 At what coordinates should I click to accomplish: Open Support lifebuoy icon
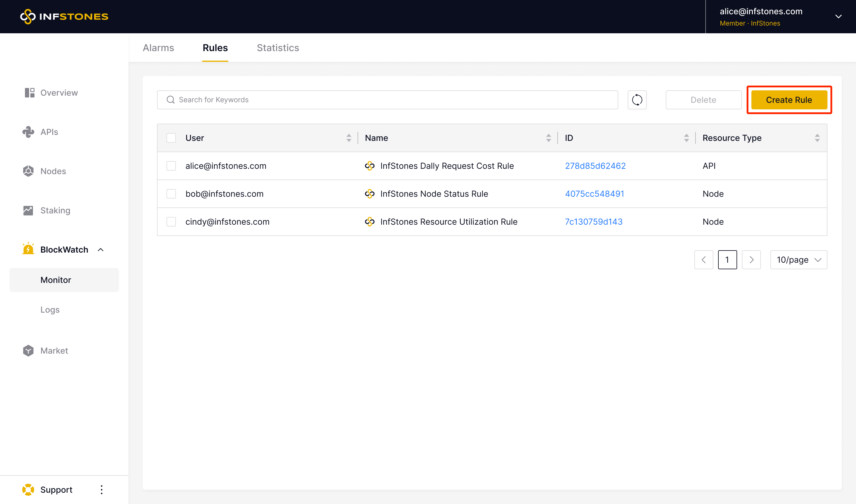28,489
